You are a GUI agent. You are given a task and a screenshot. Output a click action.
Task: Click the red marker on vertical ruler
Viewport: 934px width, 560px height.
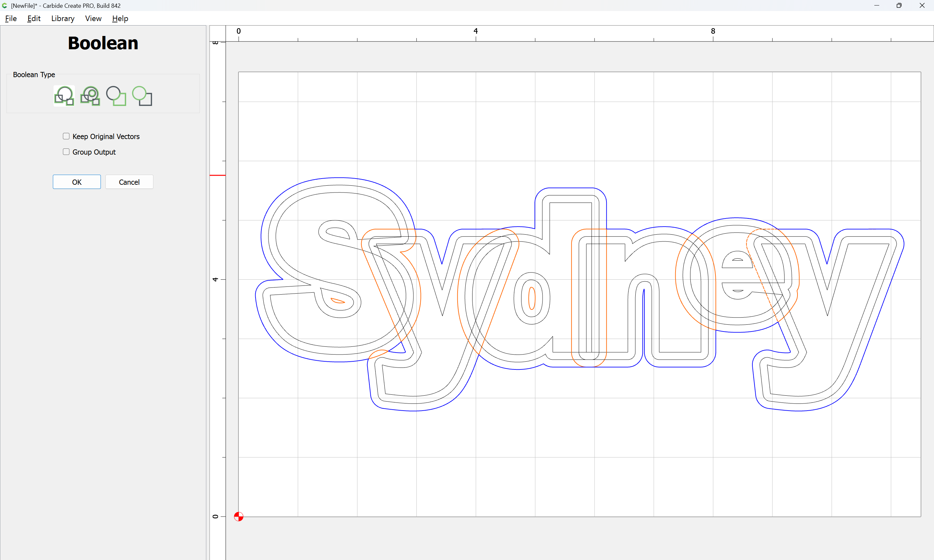click(218, 175)
